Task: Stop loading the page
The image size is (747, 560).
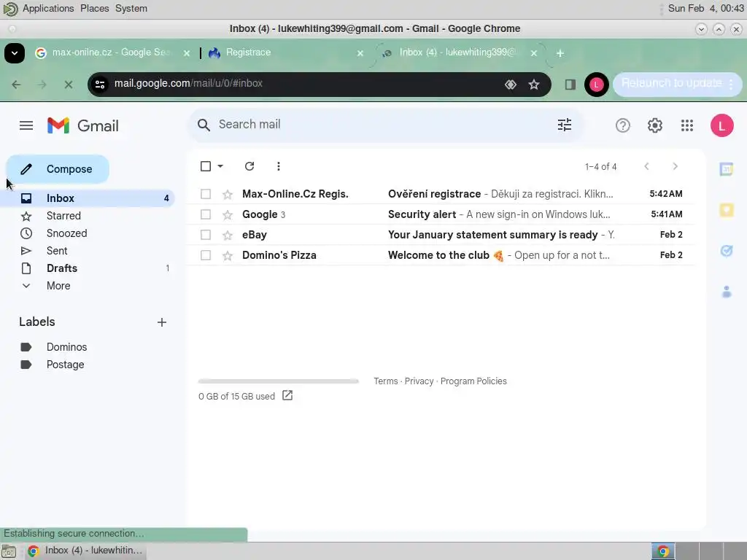Action: (69, 85)
